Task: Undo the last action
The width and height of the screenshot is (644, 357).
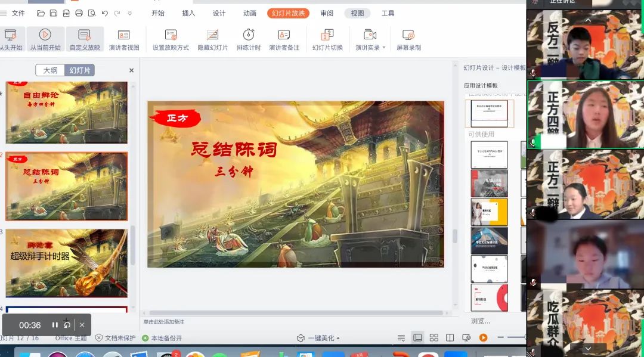Action: [x=105, y=13]
